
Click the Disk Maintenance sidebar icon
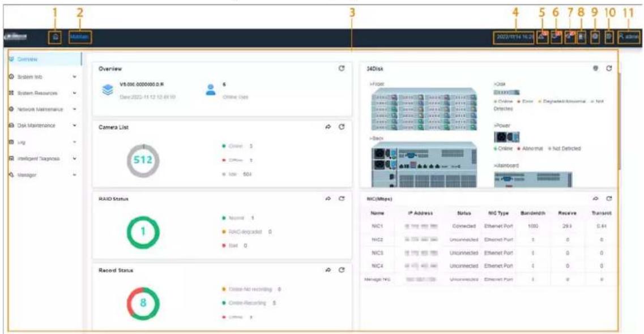coord(11,126)
